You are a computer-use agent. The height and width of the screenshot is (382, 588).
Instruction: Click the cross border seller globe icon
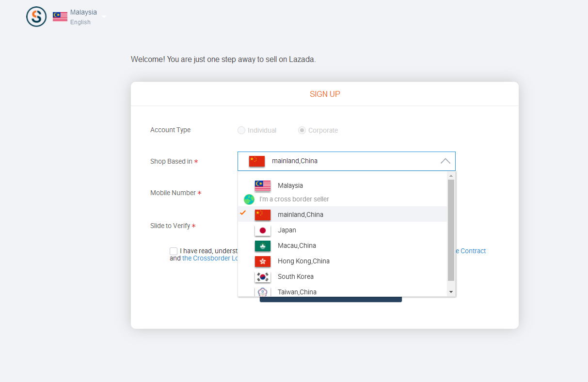249,199
